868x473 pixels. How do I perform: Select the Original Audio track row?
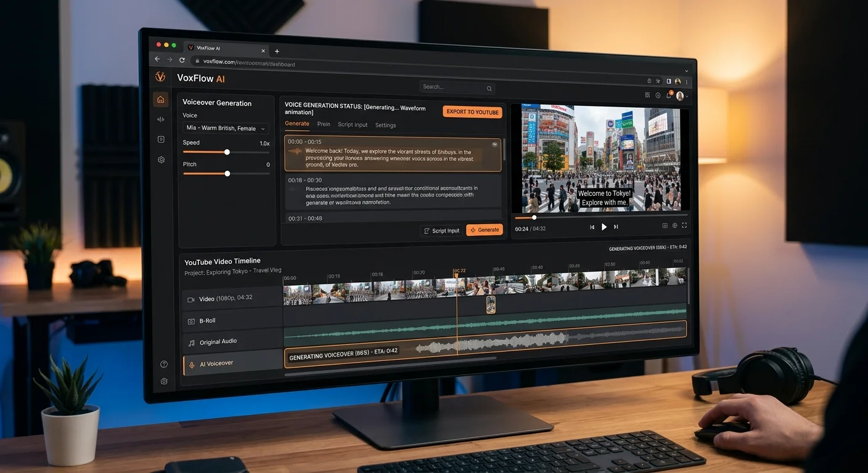(x=232, y=342)
